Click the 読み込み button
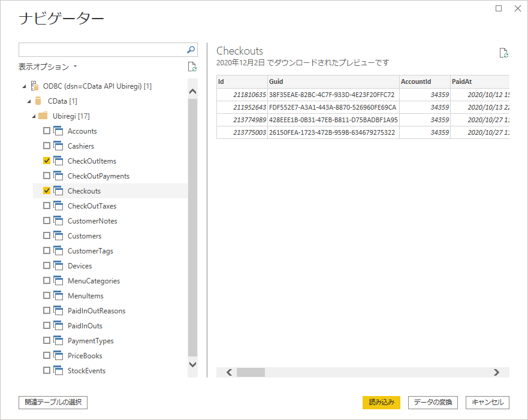This screenshot has width=528, height=420. pos(381,403)
